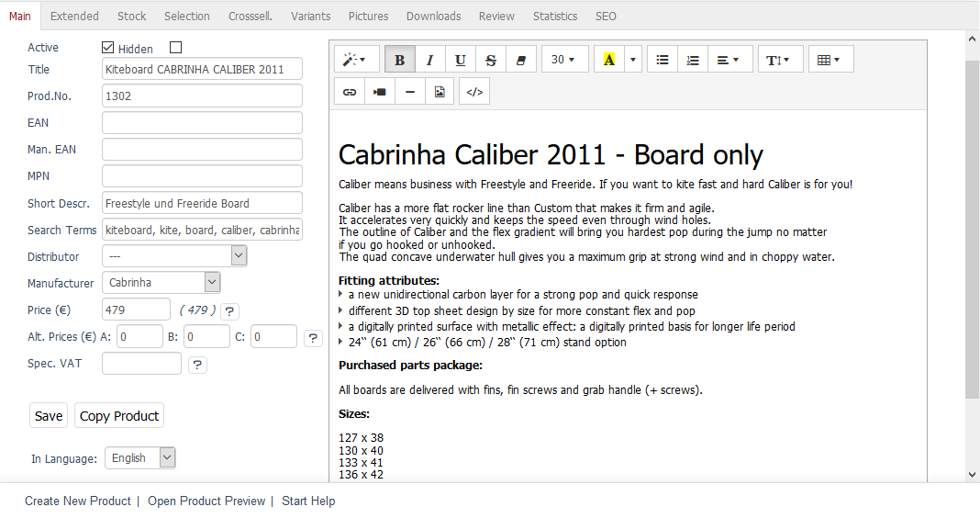Screen dimensions: 980x518
Task: Open the font size 30 dropdown
Action: click(564, 60)
